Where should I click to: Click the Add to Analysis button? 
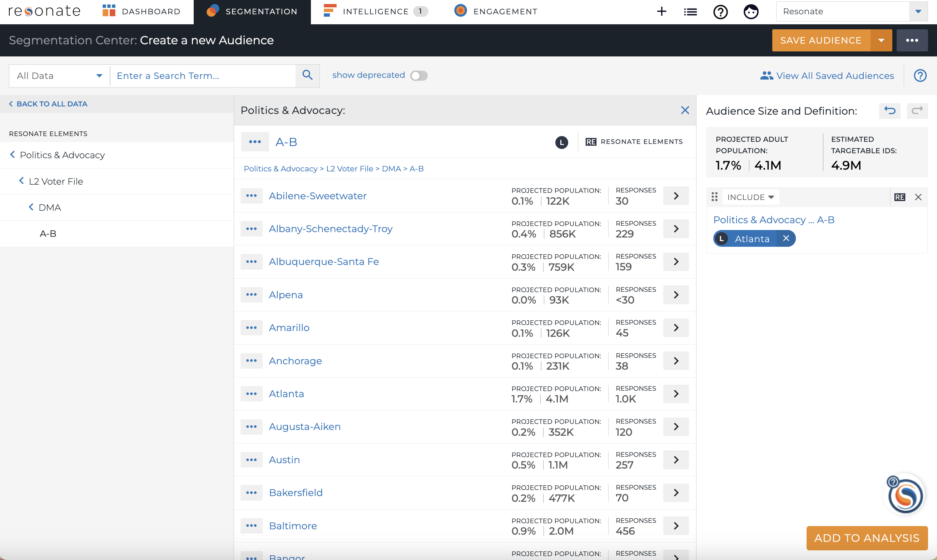tap(867, 538)
